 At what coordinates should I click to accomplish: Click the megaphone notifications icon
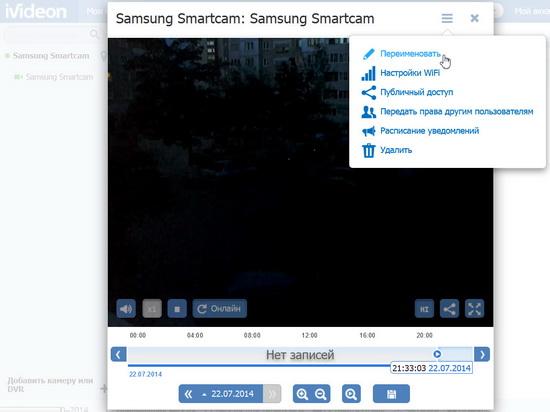point(369,131)
